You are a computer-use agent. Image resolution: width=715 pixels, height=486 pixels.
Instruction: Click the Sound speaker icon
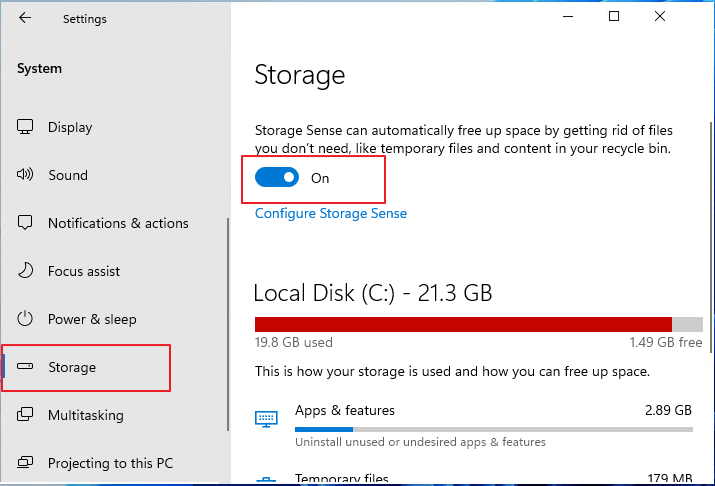click(x=26, y=175)
